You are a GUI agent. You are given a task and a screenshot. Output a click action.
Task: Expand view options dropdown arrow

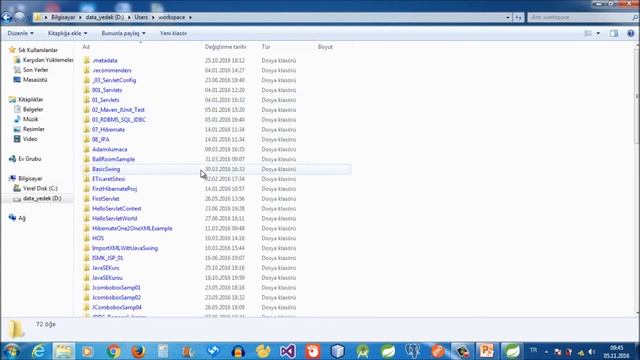(598, 33)
